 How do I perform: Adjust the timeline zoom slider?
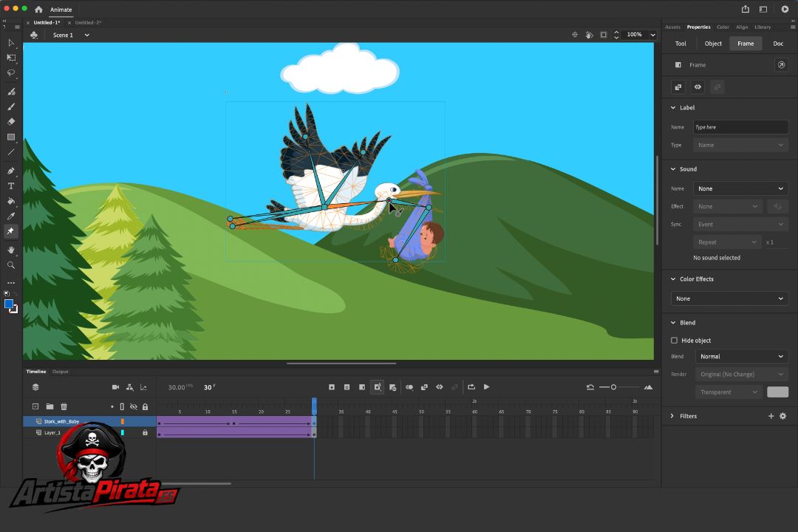click(614, 387)
